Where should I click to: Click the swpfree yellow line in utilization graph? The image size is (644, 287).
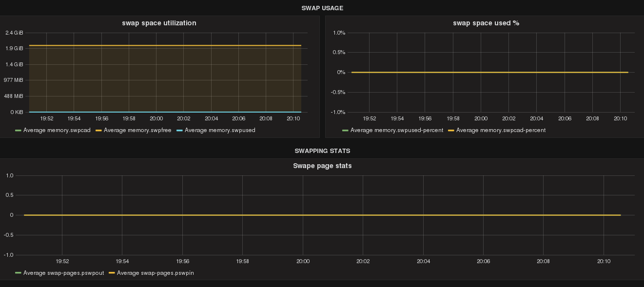(165, 45)
